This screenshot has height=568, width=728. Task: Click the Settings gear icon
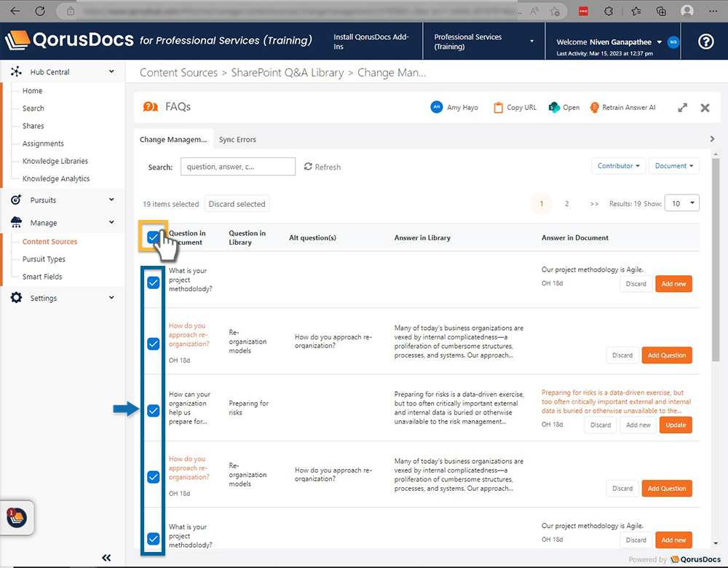[16, 298]
